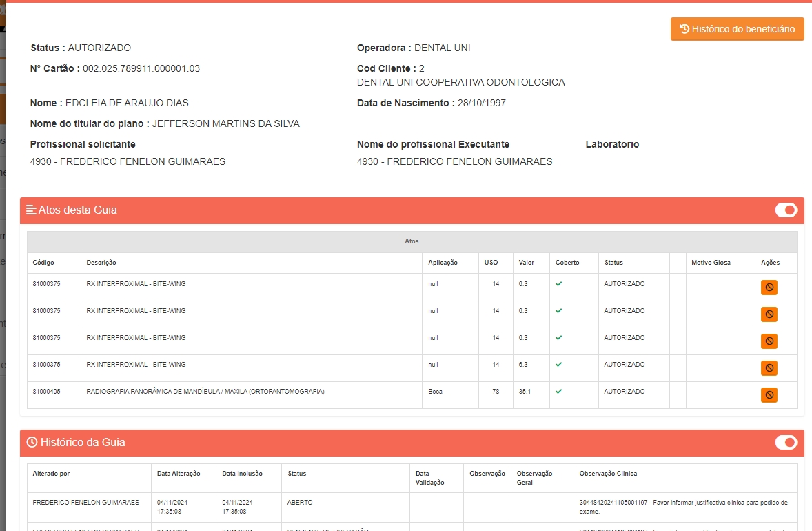Select the 81000405 procedure code cell
This screenshot has height=531, width=812.
[x=46, y=392]
